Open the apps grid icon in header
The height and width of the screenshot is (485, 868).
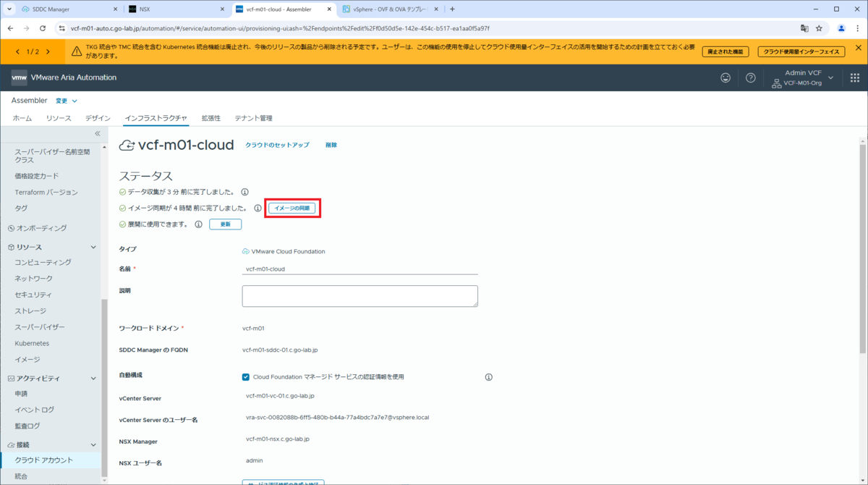pos(854,77)
